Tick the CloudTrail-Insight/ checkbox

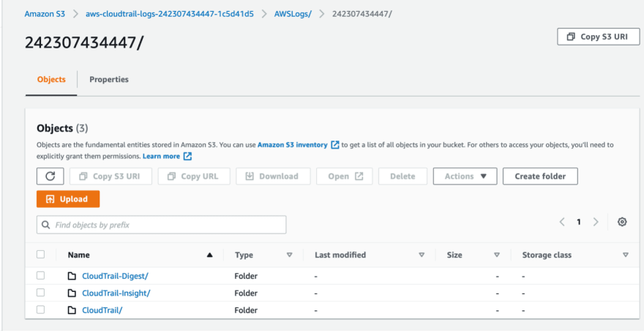[x=41, y=293]
